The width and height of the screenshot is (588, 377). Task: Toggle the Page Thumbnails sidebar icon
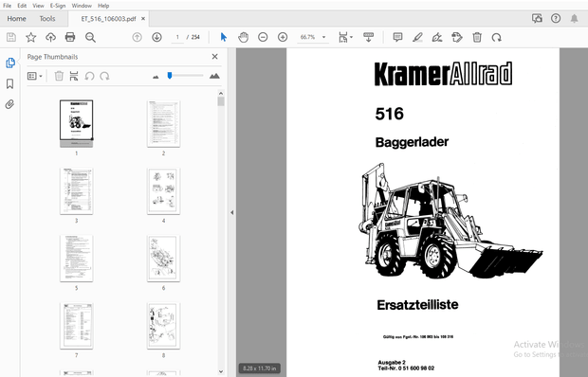click(x=10, y=63)
